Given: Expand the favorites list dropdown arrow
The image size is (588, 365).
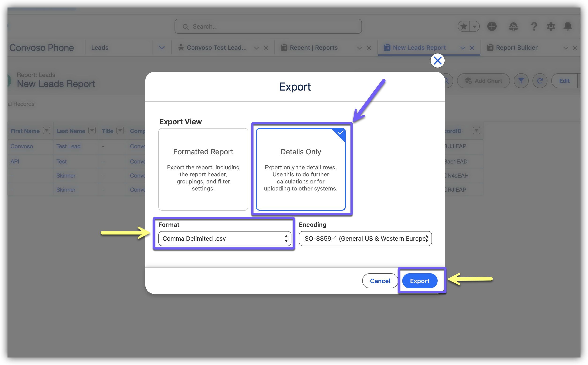Looking at the screenshot, I should click(x=474, y=26).
